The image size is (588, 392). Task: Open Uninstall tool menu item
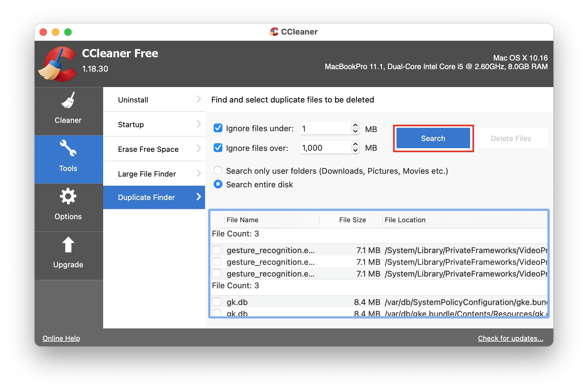click(x=154, y=100)
